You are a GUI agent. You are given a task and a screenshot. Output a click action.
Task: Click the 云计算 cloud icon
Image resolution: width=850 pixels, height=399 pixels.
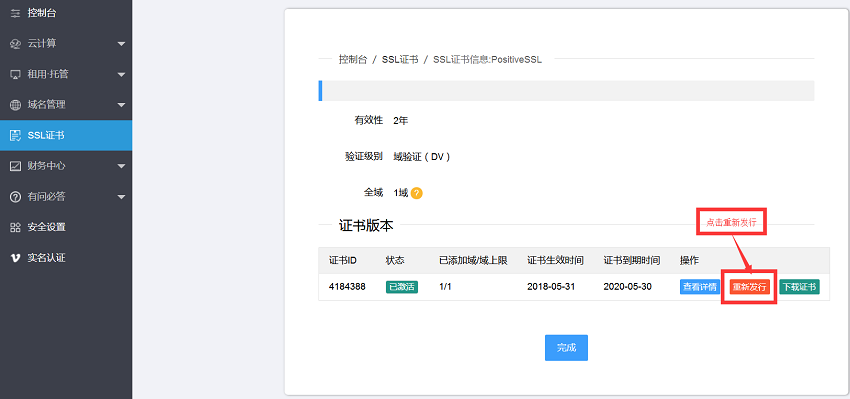click(16, 44)
